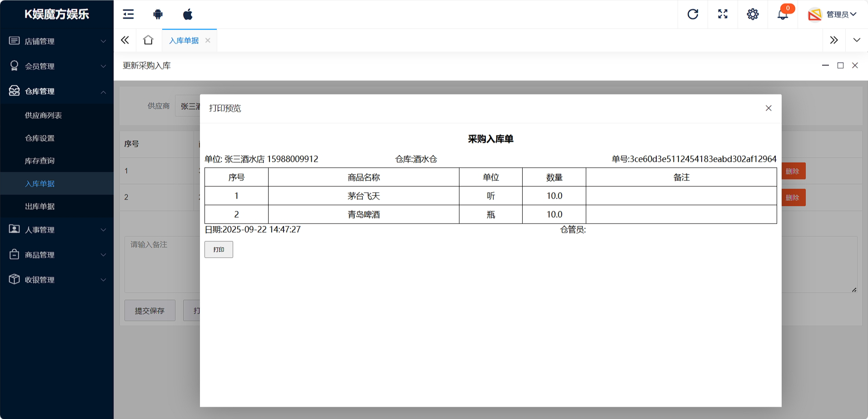Enter fullscreen mode via expand icon
Viewport: 868px width, 419px height.
tap(723, 15)
